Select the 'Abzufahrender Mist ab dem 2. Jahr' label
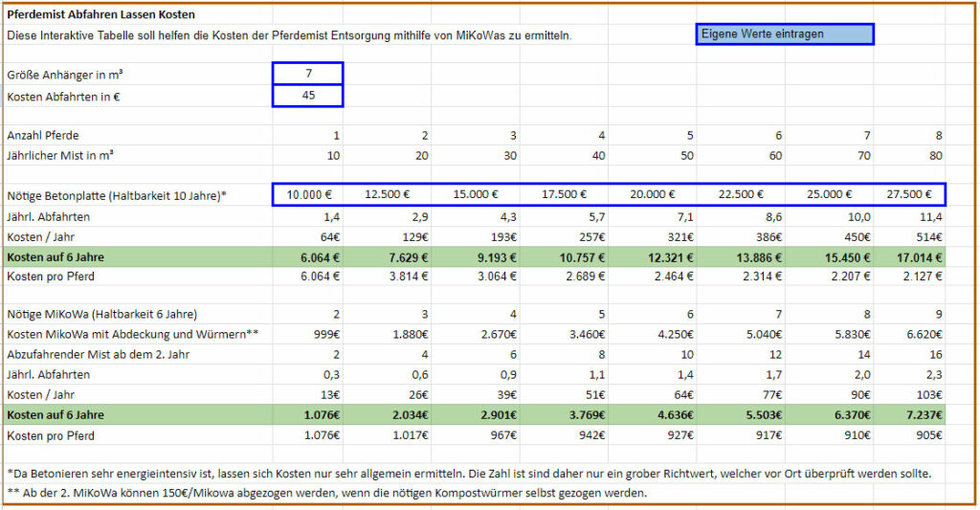Screen dimensions: 980x510 [x=100, y=354]
